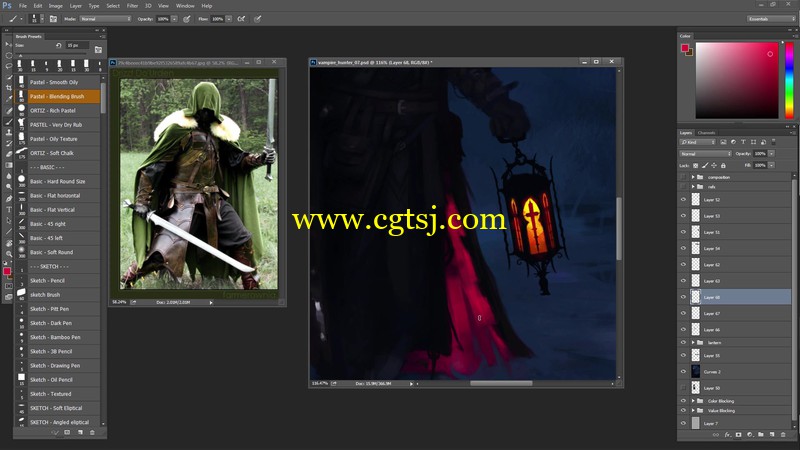Image resolution: width=800 pixels, height=450 pixels.
Task: Open the preset folder icon in Brush Presets
Action: 98,49
